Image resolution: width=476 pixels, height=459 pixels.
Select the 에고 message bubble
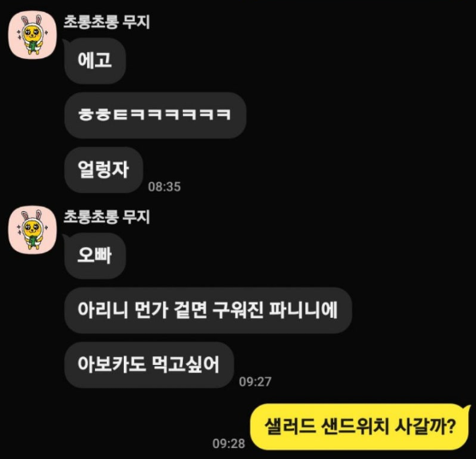pyautogui.click(x=95, y=61)
